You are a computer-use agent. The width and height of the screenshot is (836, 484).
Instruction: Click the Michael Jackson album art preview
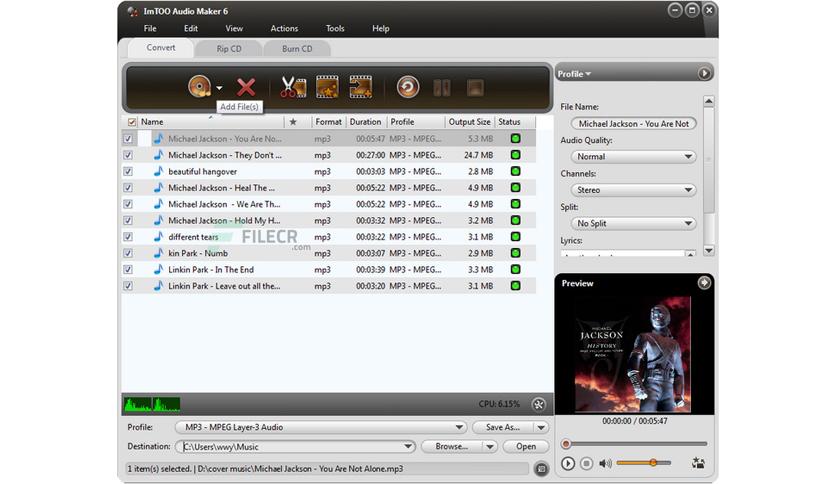633,354
